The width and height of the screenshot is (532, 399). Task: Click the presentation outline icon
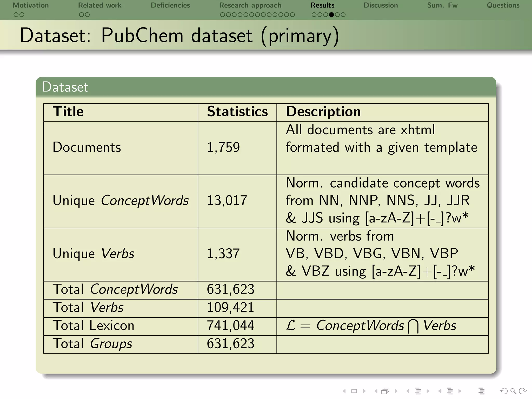tap(481, 391)
